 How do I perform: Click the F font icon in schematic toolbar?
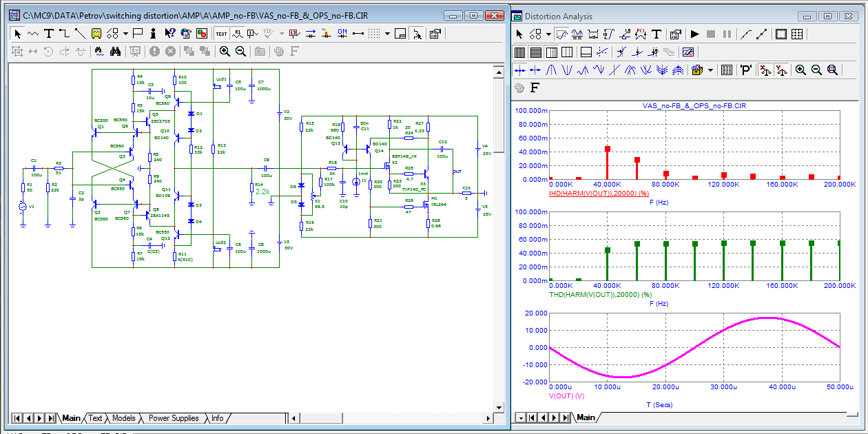(294, 51)
